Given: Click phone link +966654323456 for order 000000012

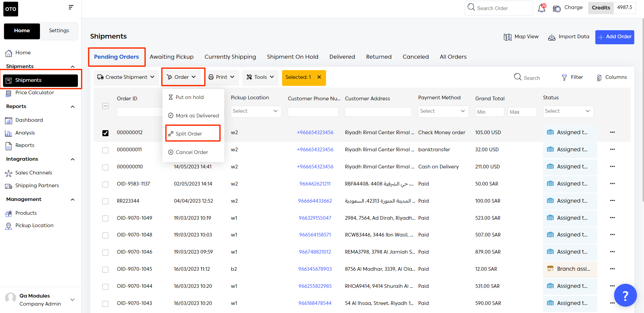Looking at the screenshot, I should click(315, 133).
